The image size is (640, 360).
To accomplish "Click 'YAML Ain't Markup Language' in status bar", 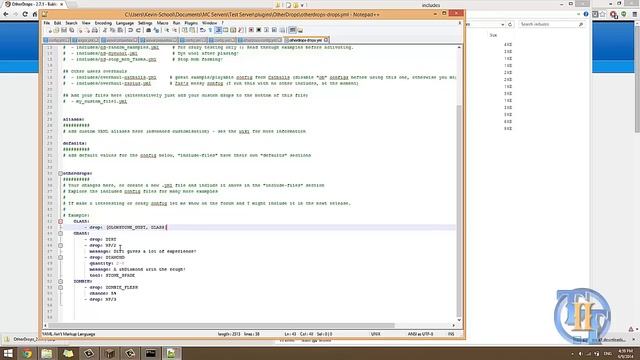I will pyautogui.click(x=69, y=334).
